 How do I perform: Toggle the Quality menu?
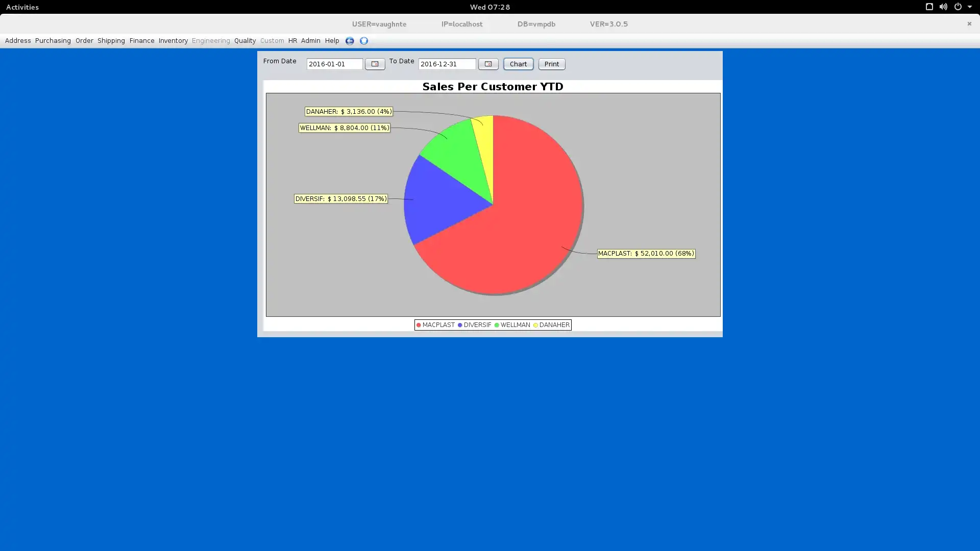(245, 40)
